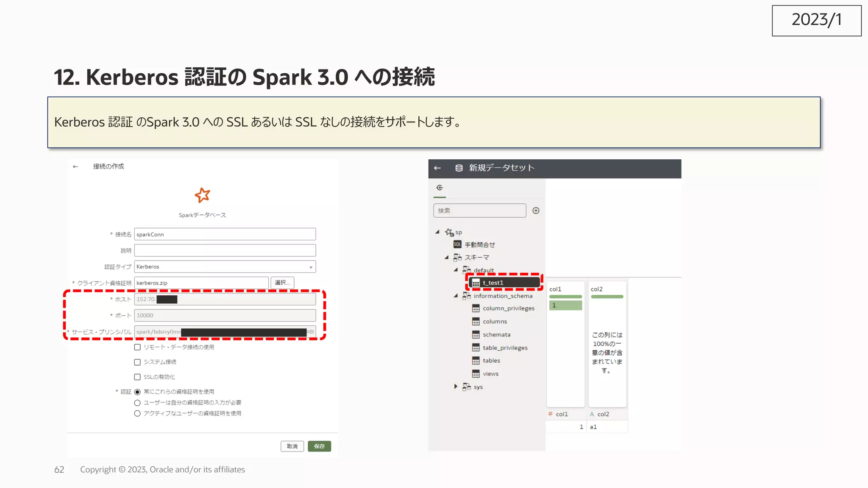Select the views tree row
This screenshot has height=488, width=868.
coord(486,374)
